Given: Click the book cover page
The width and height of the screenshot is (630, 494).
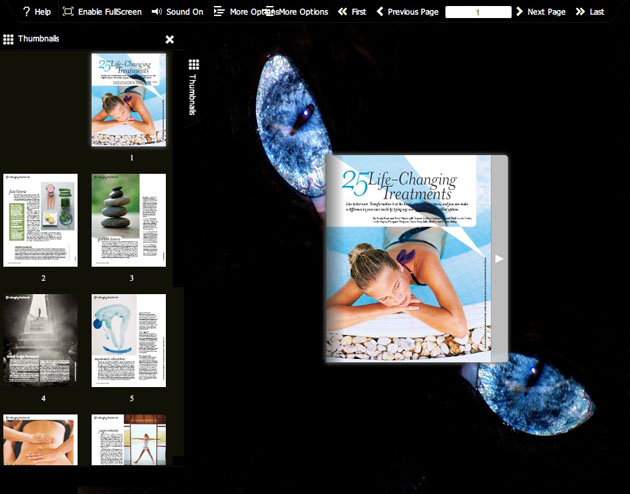Looking at the screenshot, I should click(409, 258).
